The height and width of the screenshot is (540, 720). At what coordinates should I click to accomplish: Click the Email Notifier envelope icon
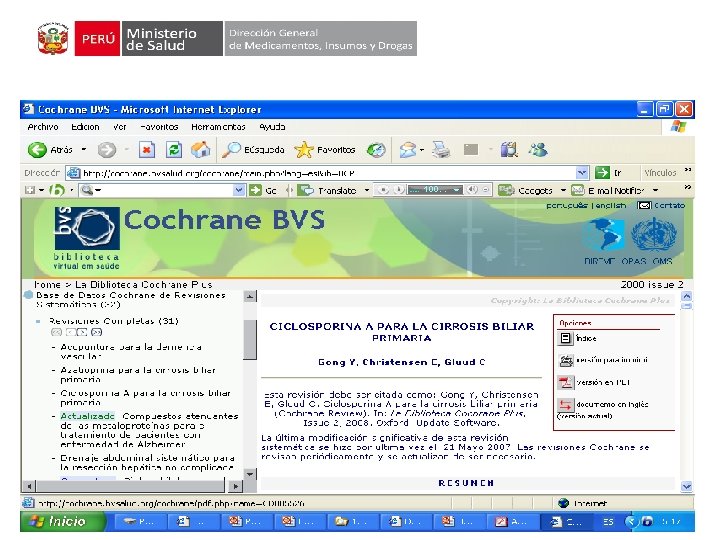pos(577,190)
